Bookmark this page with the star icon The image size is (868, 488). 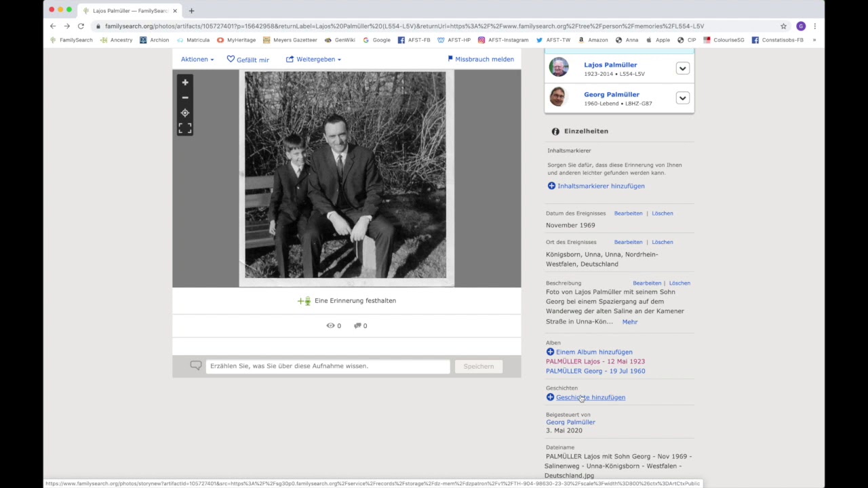tap(783, 26)
